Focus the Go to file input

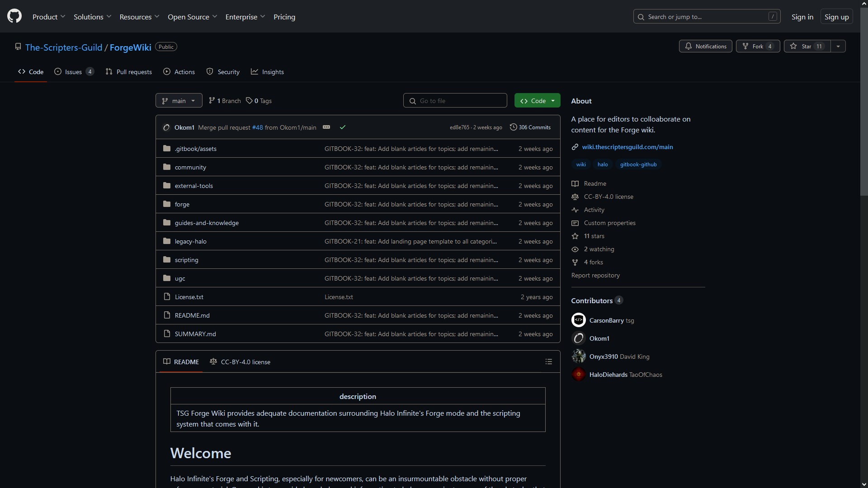[455, 100]
